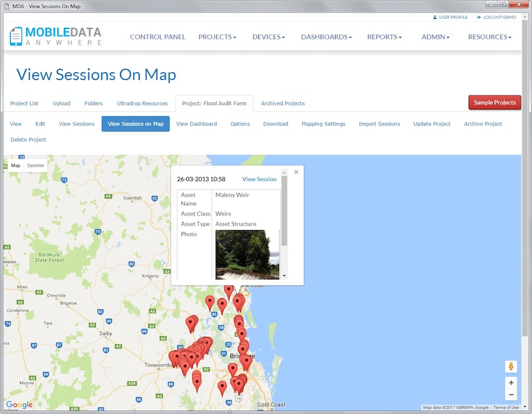This screenshot has width=532, height=414.
Task: Open the map Terms of Use link
Action: [x=506, y=408]
